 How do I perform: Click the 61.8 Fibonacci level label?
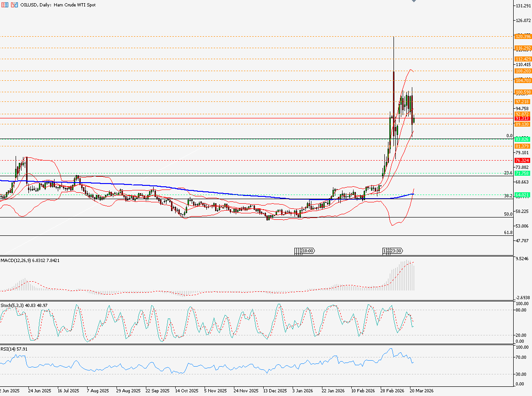[508, 233]
